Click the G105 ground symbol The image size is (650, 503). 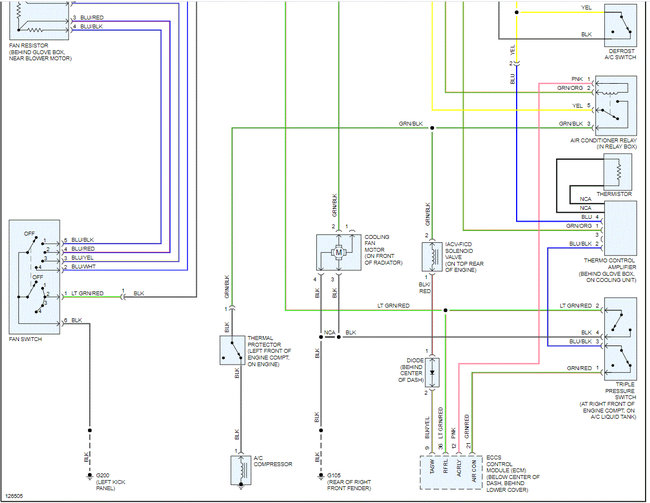coord(320,476)
